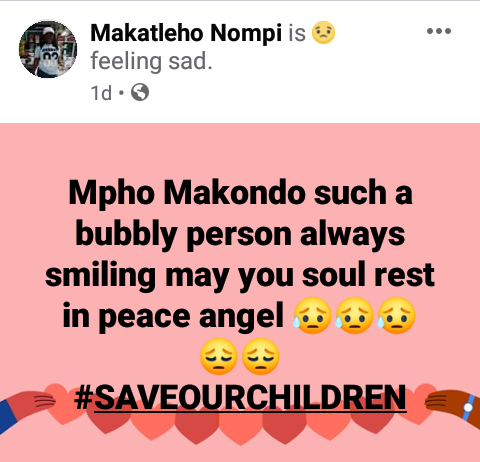Click the "feeling sad." status text

click(x=151, y=62)
